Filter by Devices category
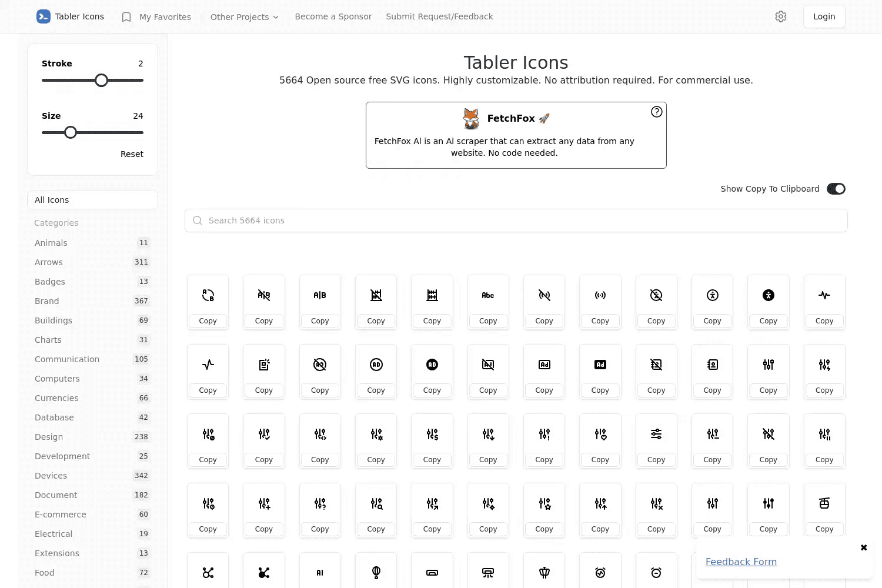 pos(92,476)
